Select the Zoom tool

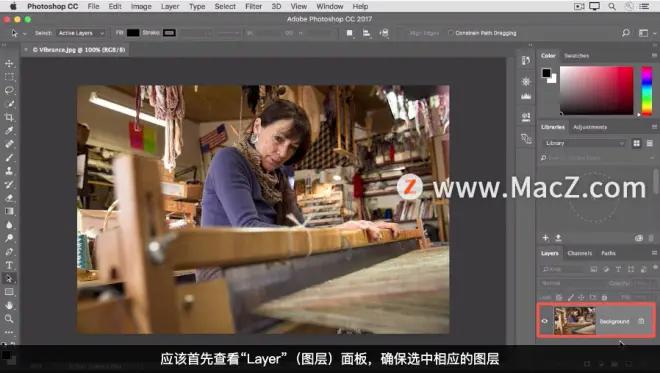tap(9, 318)
